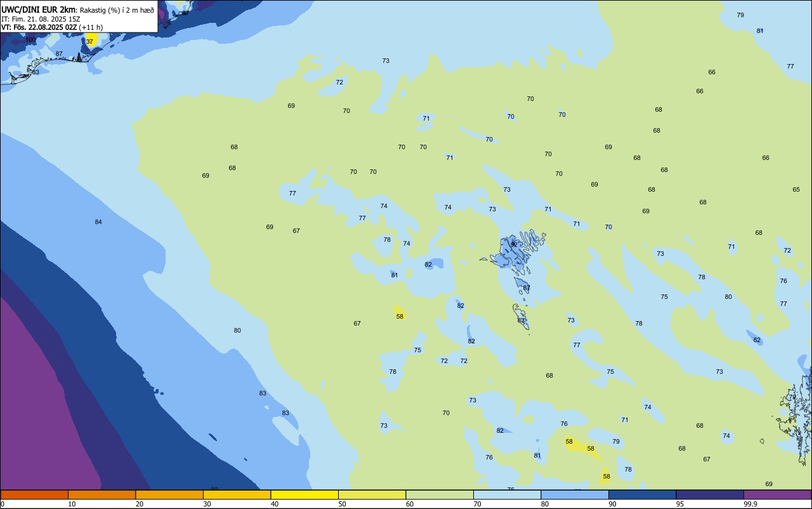Click the purple legend swatch above 99.9
The width and height of the screenshot is (812, 509).
pos(777,494)
